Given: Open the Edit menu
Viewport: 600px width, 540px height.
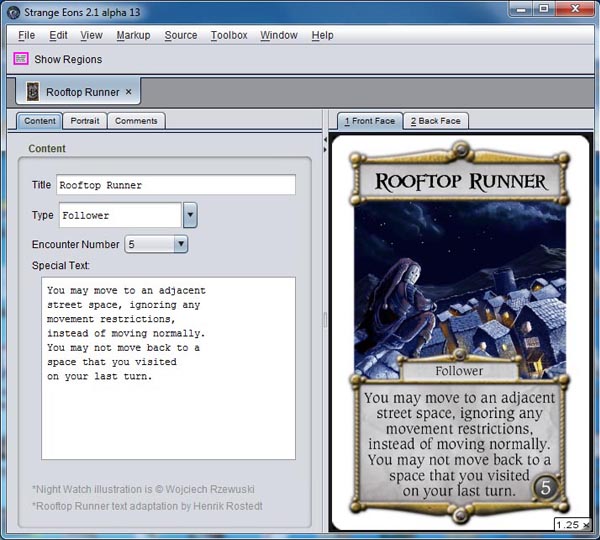Looking at the screenshot, I should coord(58,35).
